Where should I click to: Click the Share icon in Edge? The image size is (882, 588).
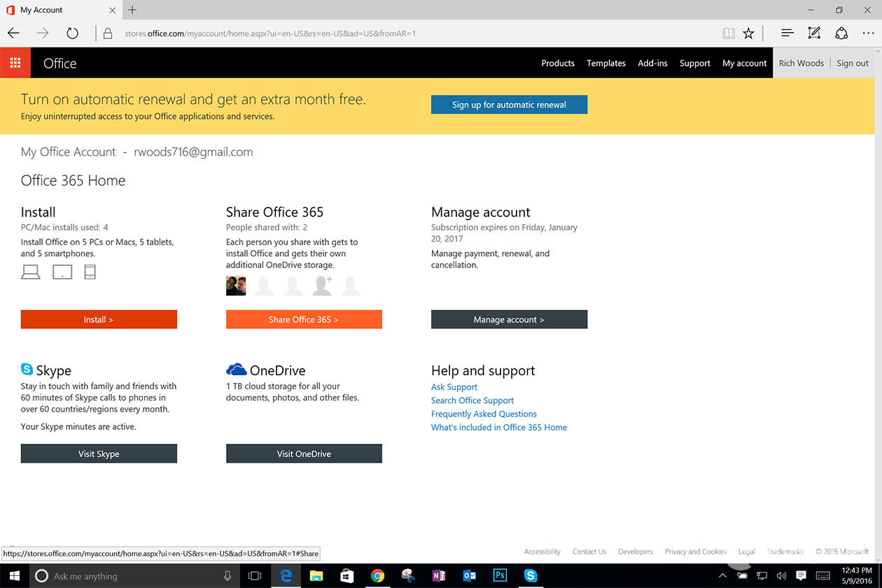pyautogui.click(x=841, y=33)
